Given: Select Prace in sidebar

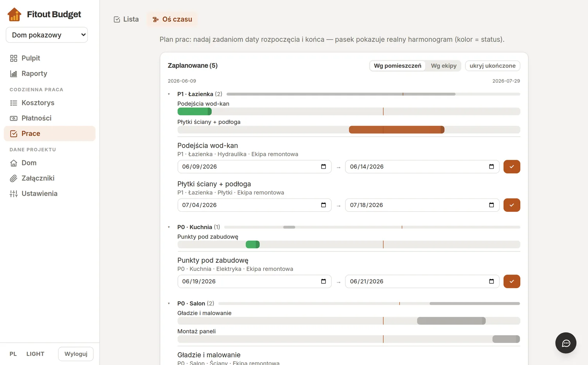Looking at the screenshot, I should pos(50,133).
